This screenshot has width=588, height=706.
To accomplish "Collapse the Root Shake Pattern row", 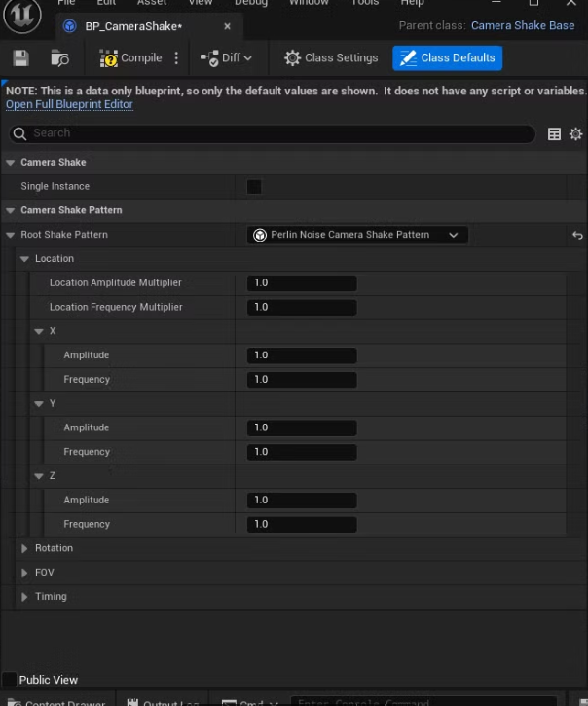I will (x=11, y=235).
